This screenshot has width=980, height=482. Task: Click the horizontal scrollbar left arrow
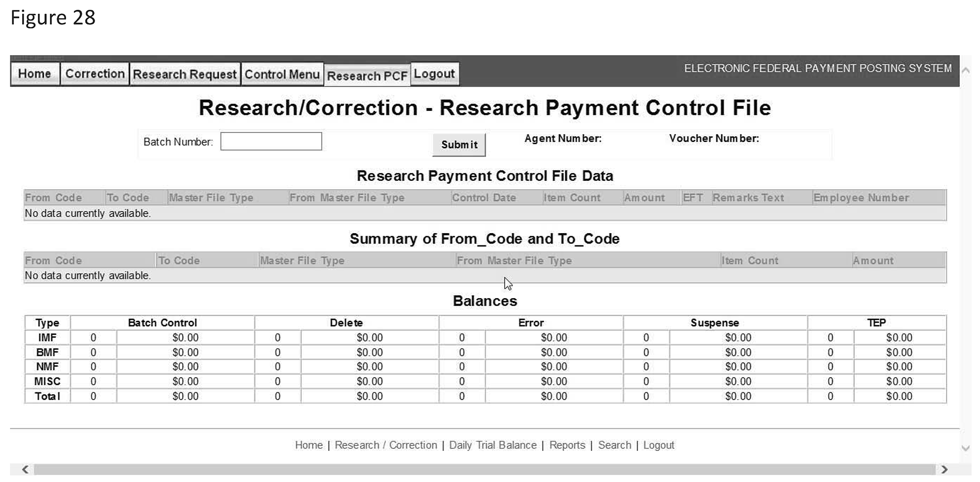point(25,469)
